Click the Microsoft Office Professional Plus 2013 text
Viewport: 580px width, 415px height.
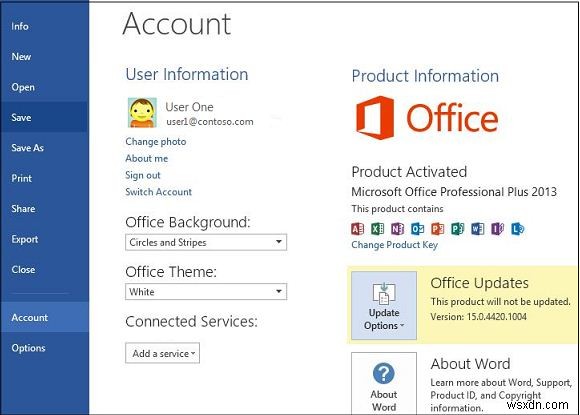point(454,192)
